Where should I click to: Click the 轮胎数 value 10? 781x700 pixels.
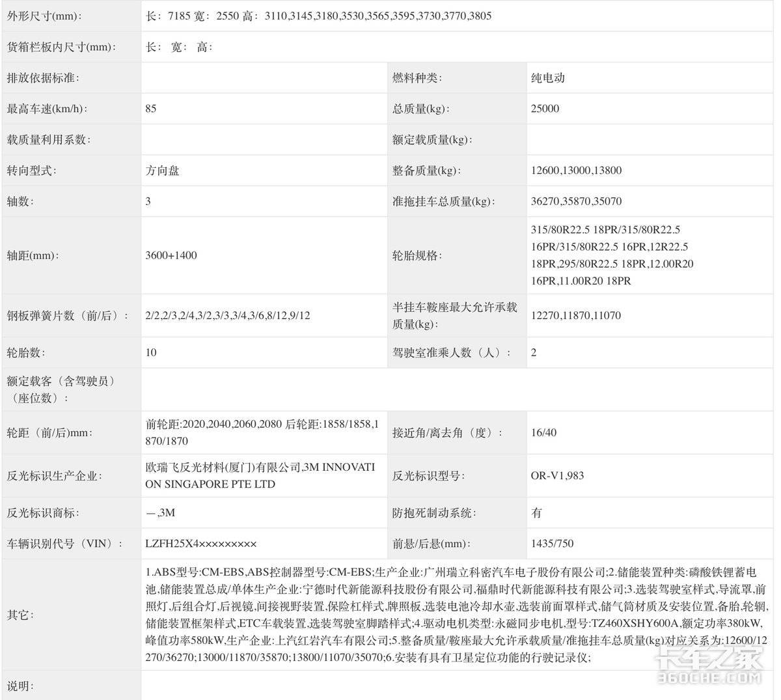coord(151,352)
